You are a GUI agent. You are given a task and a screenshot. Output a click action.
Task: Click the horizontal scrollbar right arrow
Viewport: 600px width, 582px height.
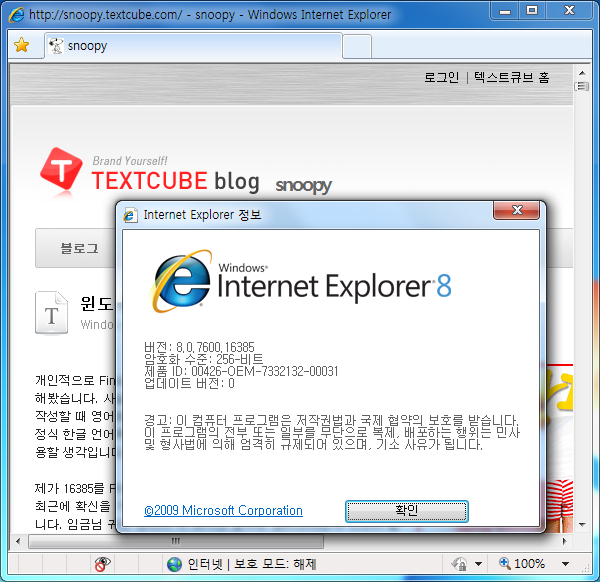pyautogui.click(x=565, y=541)
